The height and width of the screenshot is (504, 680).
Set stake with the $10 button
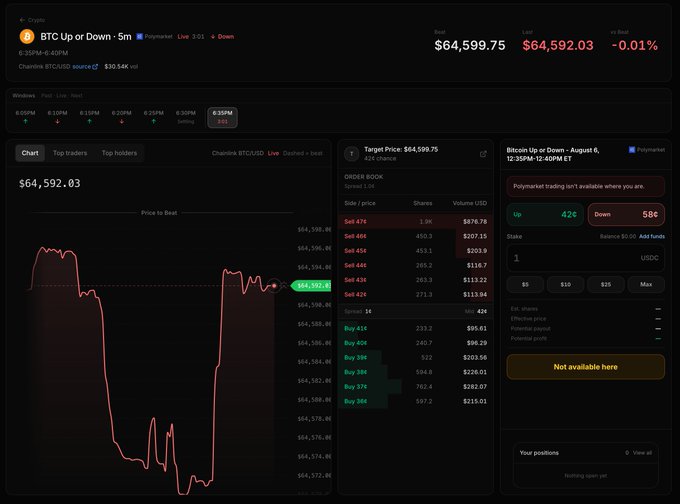566,285
